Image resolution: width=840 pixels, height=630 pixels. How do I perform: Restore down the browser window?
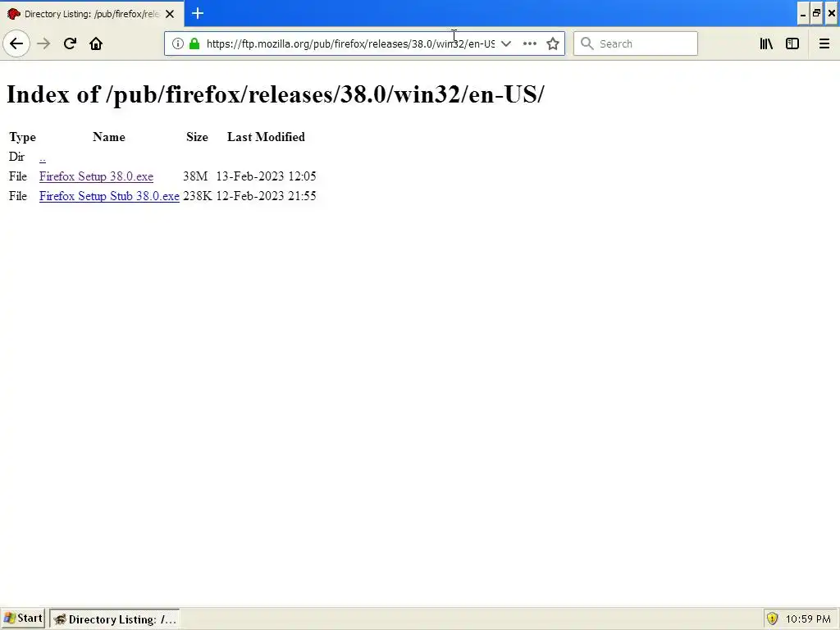pyautogui.click(x=816, y=13)
